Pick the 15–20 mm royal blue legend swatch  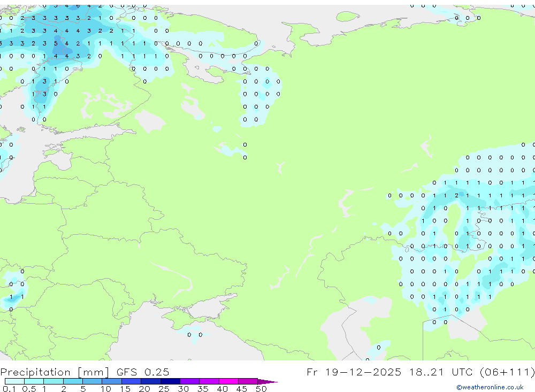pyautogui.click(x=131, y=381)
